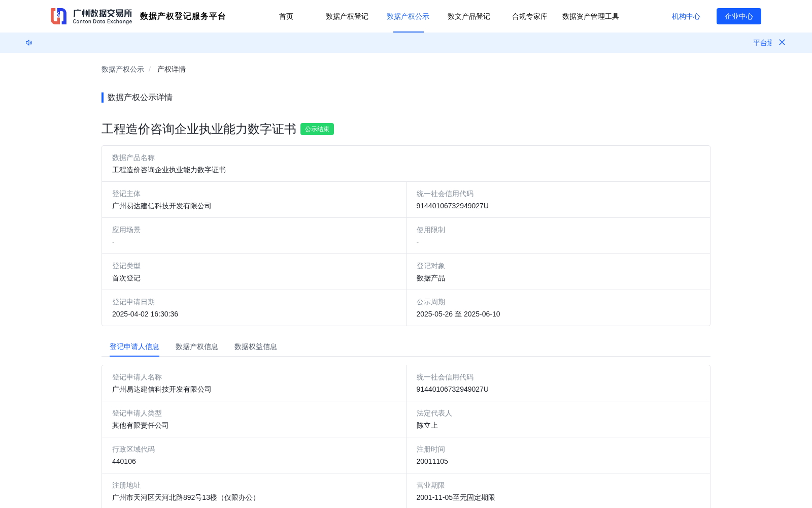The width and height of the screenshot is (812, 508).
Task: Click the 企业中心 button
Action: click(x=739, y=16)
